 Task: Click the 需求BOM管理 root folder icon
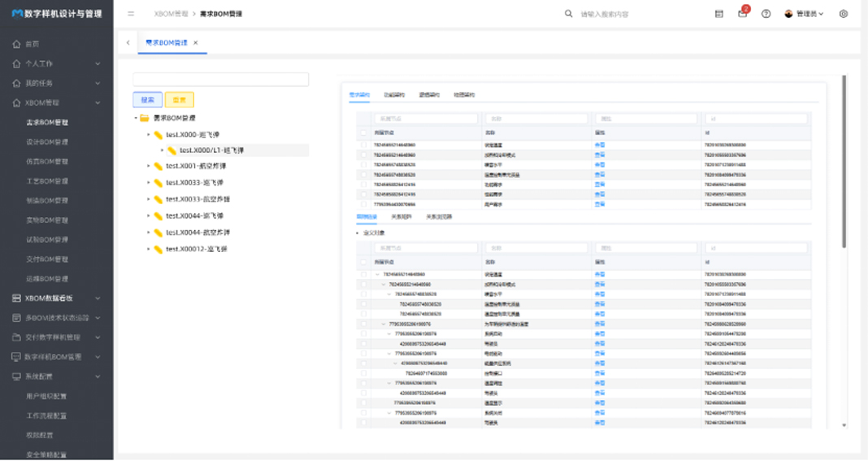[x=145, y=118]
